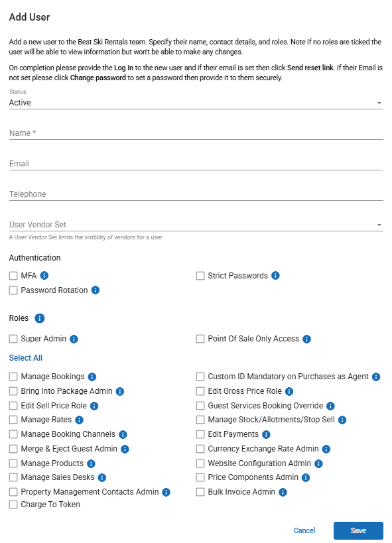Show Super Admin role info icon

74,339
